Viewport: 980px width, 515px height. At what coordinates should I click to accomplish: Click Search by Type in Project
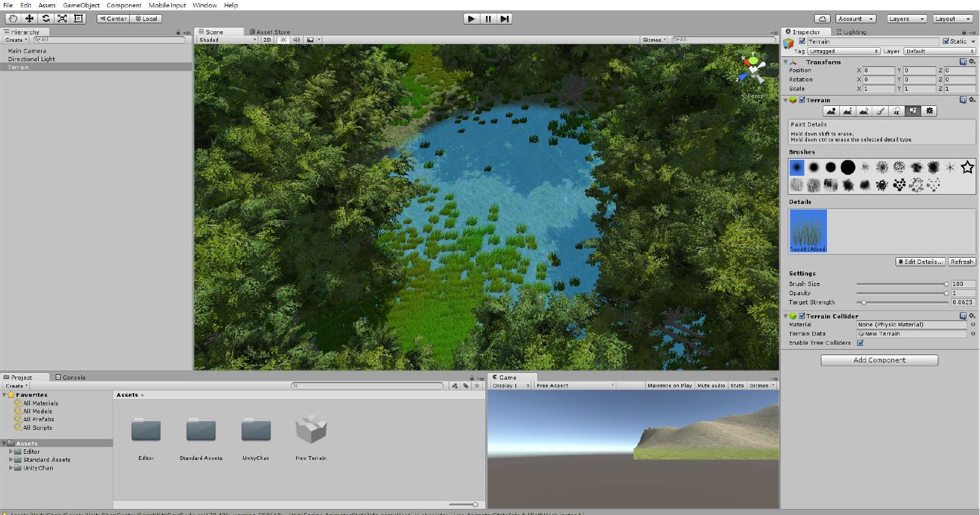(x=454, y=385)
